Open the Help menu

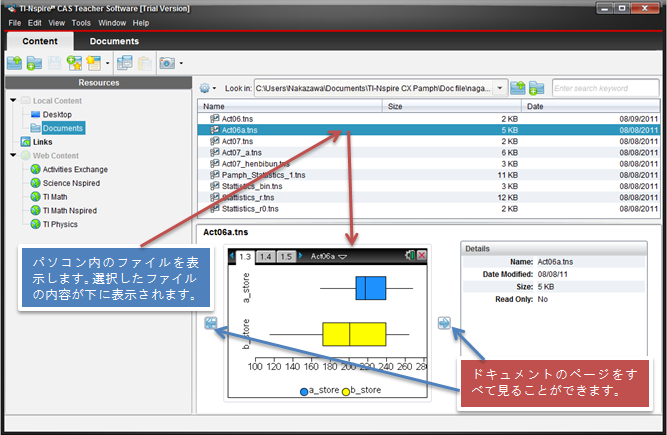click(x=140, y=23)
